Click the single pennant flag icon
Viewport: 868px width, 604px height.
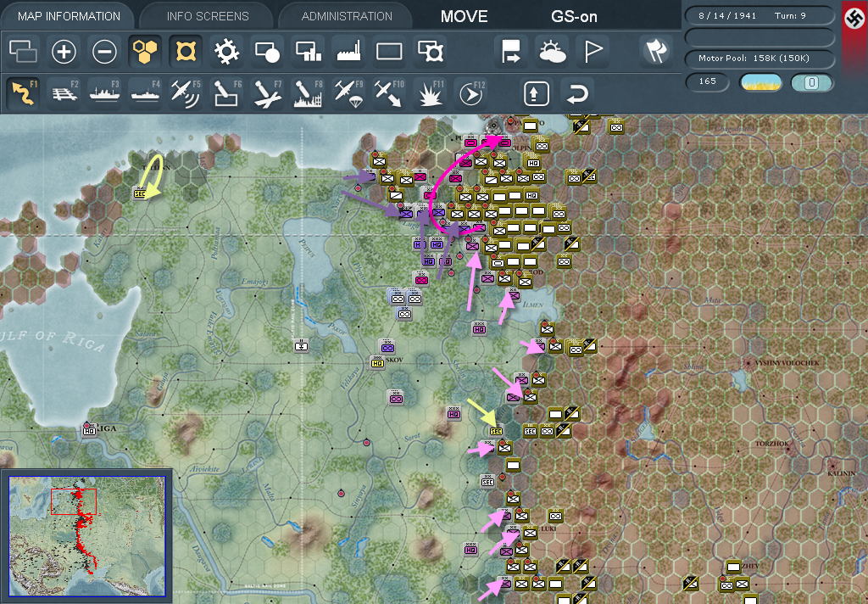pos(593,52)
